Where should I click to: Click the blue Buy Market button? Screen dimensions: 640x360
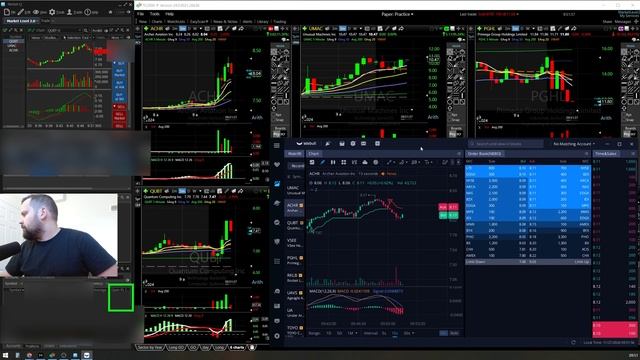click(120, 73)
